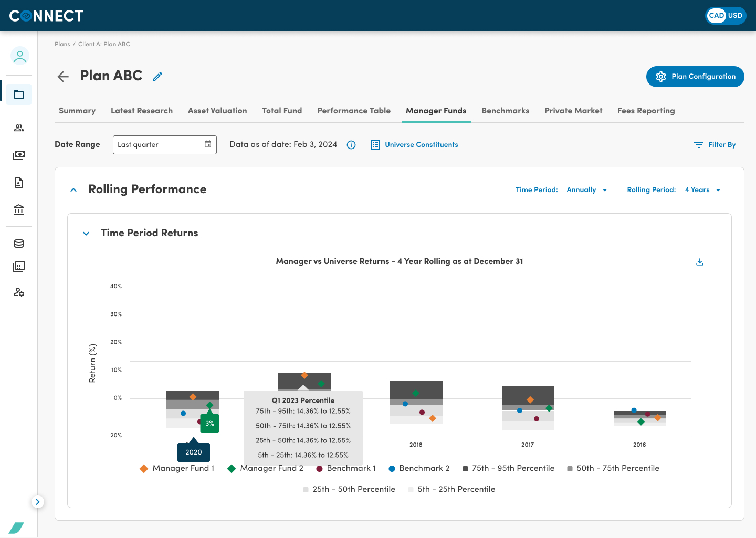This screenshot has height=538, width=756.
Task: Toggle Benchmark 2 legend series
Action: click(x=419, y=468)
